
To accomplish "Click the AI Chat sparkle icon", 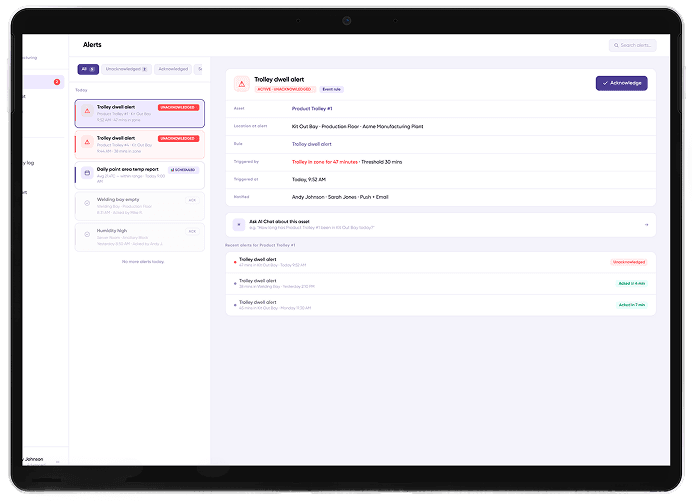I will [239, 225].
